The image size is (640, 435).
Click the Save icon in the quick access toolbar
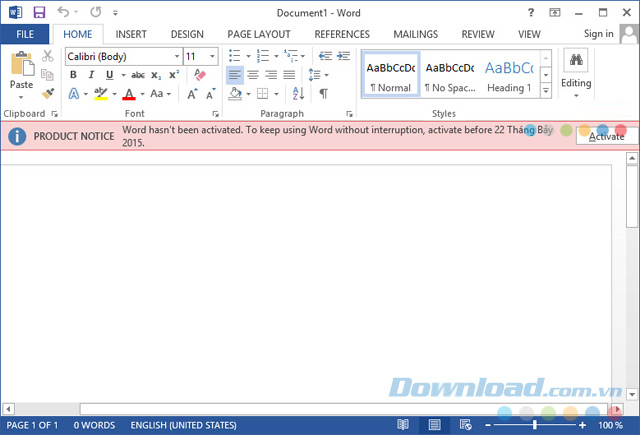click(39, 12)
